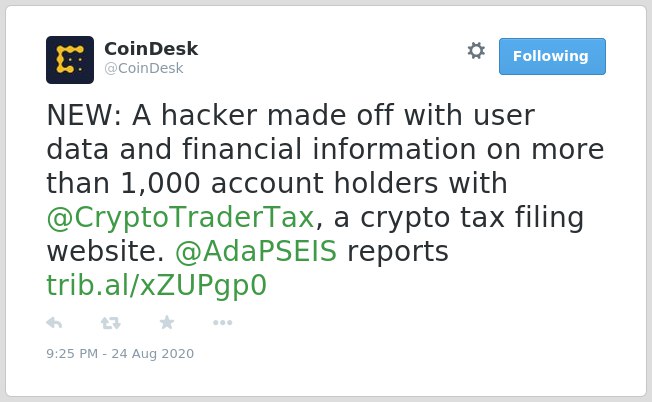Open the CoinDesk display name
652x402 pixels.
pyautogui.click(x=151, y=49)
